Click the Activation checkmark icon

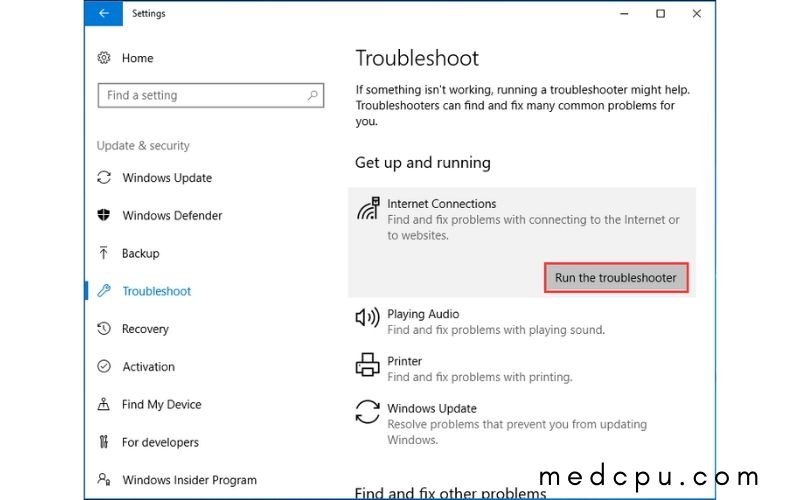click(104, 366)
